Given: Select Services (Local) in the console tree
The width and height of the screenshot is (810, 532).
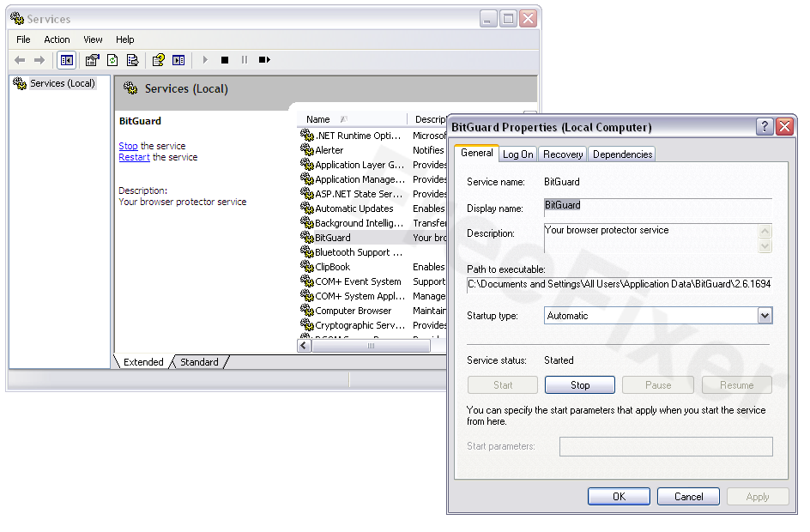Looking at the screenshot, I should (x=63, y=83).
